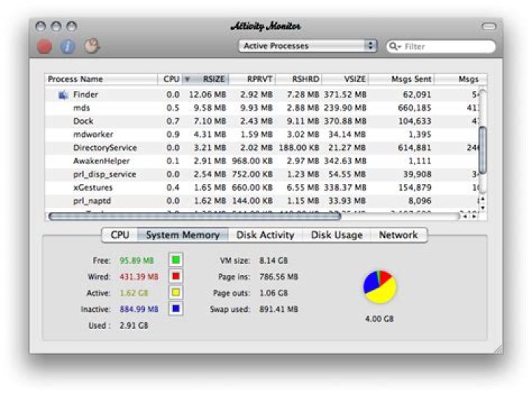Select the System Memory tab

coord(183,235)
